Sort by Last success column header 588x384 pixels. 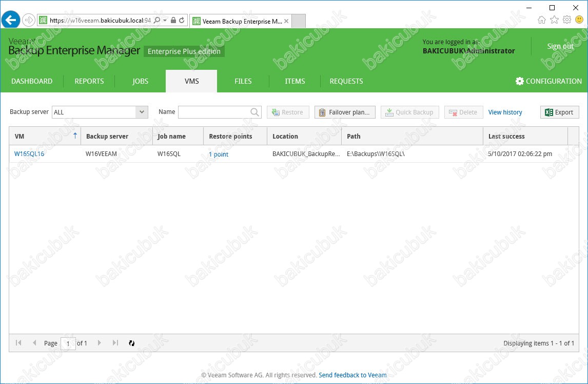pyautogui.click(x=525, y=136)
